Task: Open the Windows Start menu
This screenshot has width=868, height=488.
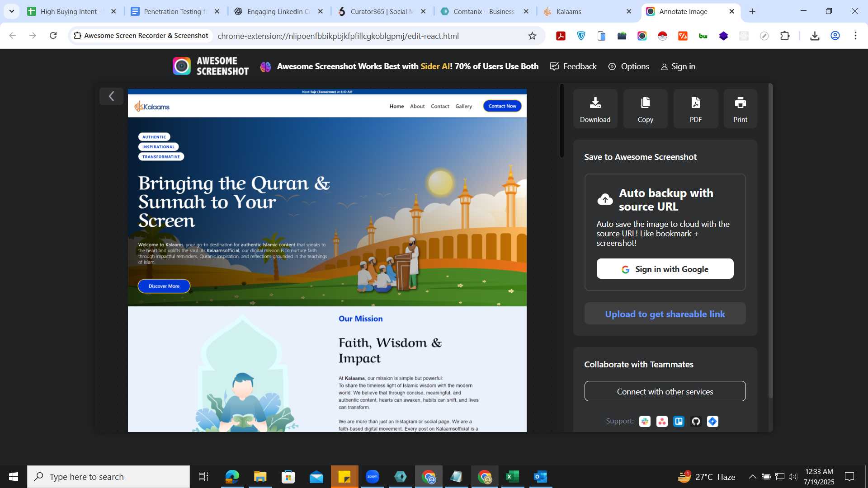Action: (x=14, y=477)
